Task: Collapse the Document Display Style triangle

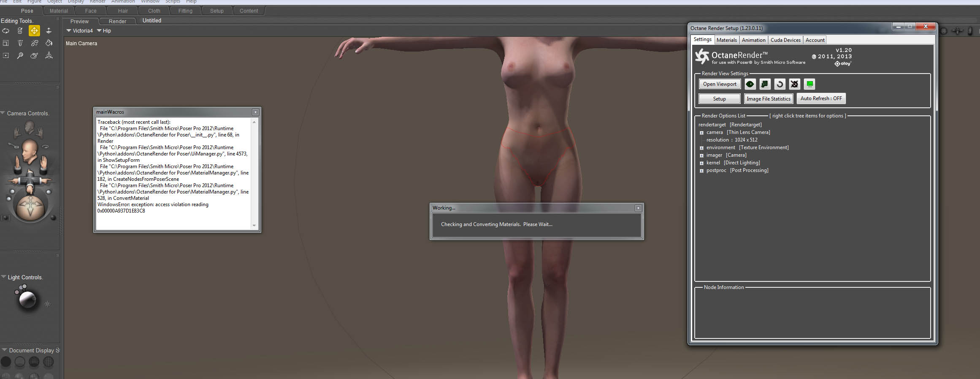Action: (5, 350)
